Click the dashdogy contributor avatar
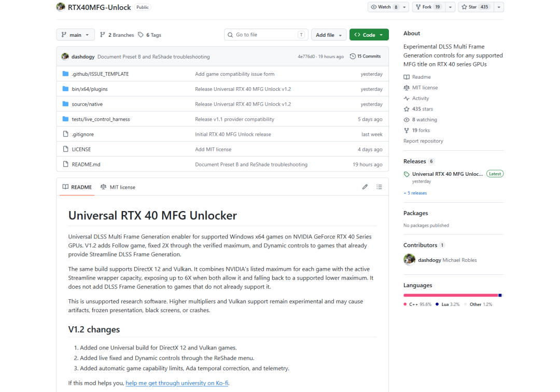Image resolution: width=560 pixels, height=392 pixels. (x=409, y=260)
